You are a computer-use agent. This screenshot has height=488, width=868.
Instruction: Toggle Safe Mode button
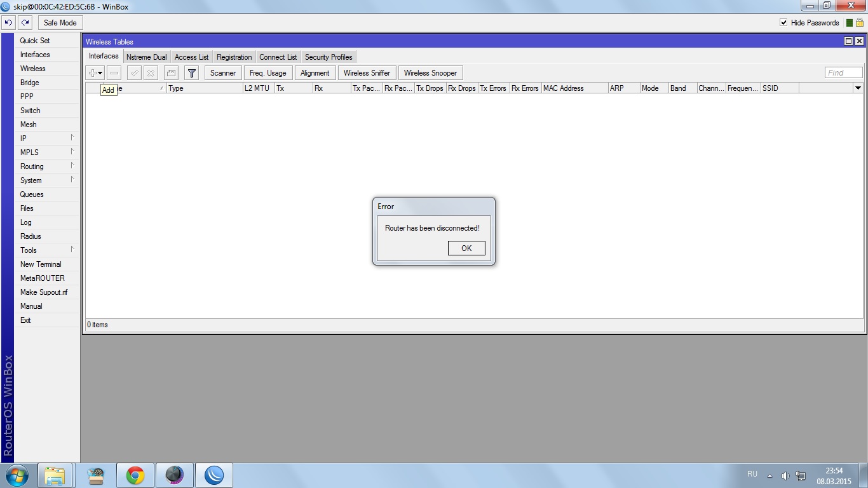tap(60, 22)
